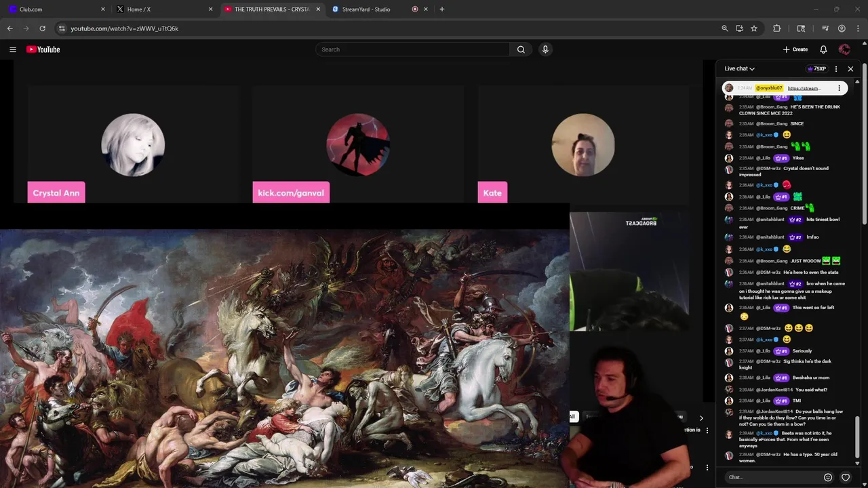Expand the Live chat mode dropdown
This screenshot has width=868, height=488.
pos(739,68)
